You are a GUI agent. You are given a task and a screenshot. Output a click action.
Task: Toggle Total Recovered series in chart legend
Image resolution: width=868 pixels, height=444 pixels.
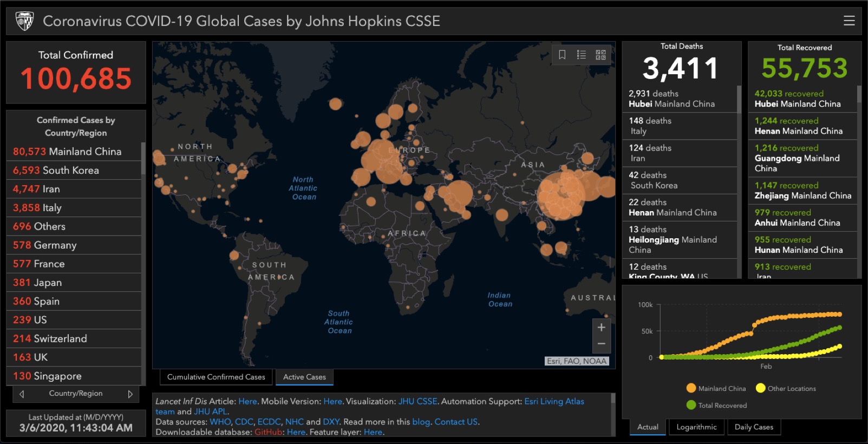point(716,405)
